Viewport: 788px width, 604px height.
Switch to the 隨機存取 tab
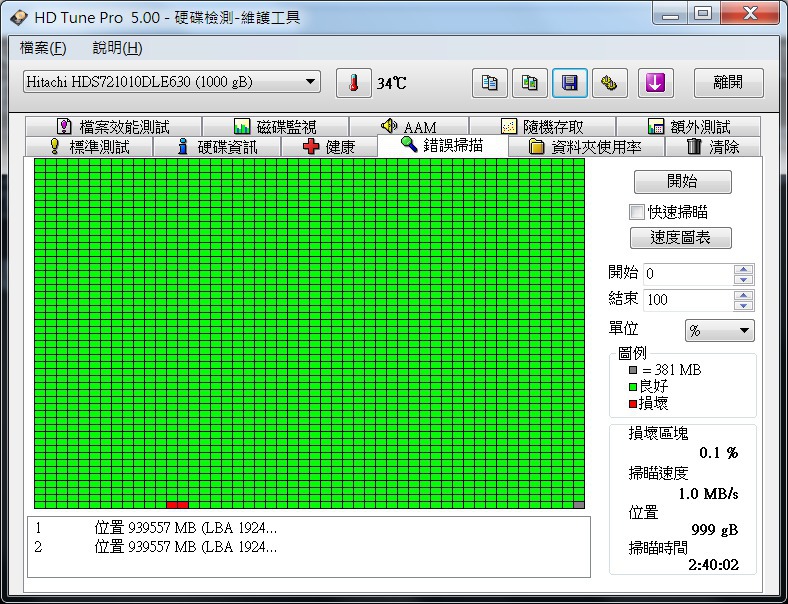(x=542, y=126)
